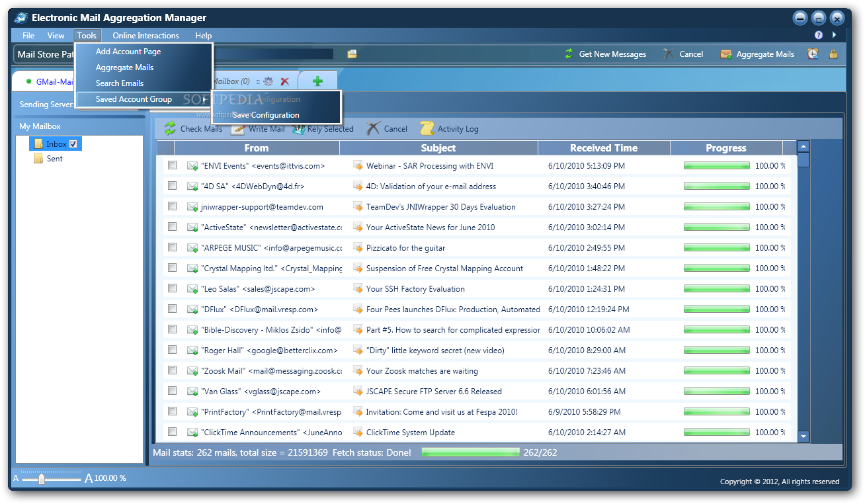Check the box for ENVI Events email
865x504 pixels.
coord(172,165)
